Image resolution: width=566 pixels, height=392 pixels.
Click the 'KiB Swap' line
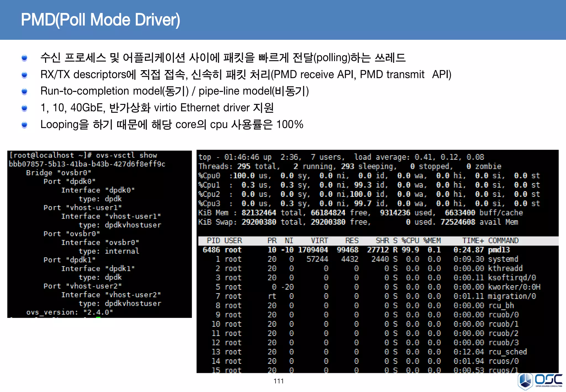[358, 222]
